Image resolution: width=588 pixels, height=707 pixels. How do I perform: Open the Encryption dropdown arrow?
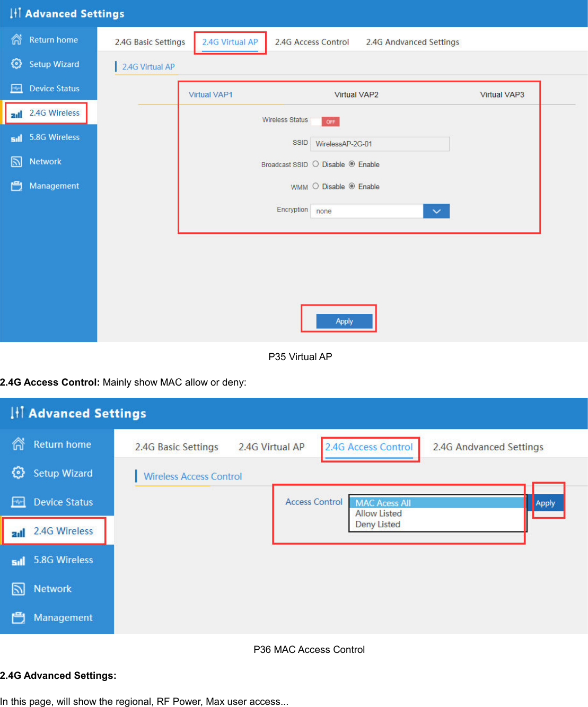coord(436,211)
